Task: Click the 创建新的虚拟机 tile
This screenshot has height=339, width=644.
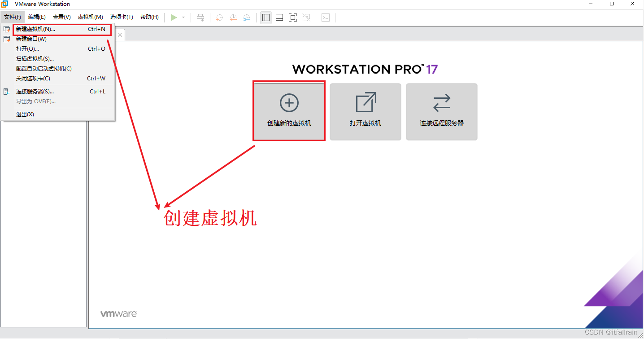Action: pyautogui.click(x=289, y=111)
